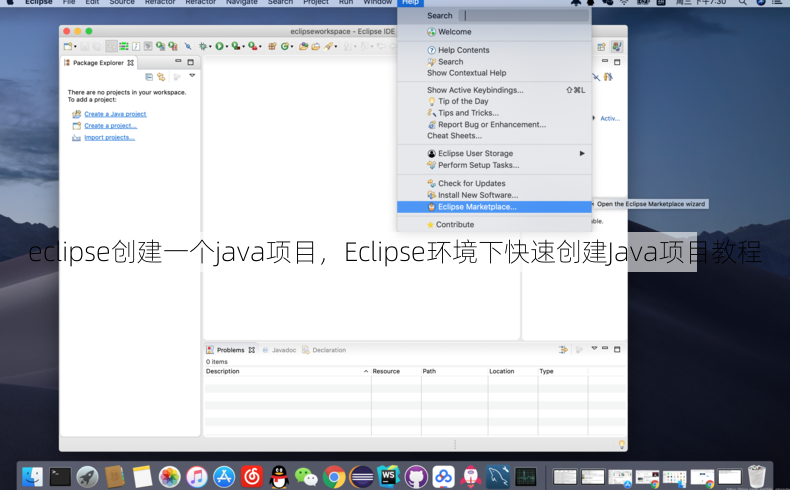The image size is (790, 490).
Task: Maximize the Problems view panel
Action: point(617,349)
